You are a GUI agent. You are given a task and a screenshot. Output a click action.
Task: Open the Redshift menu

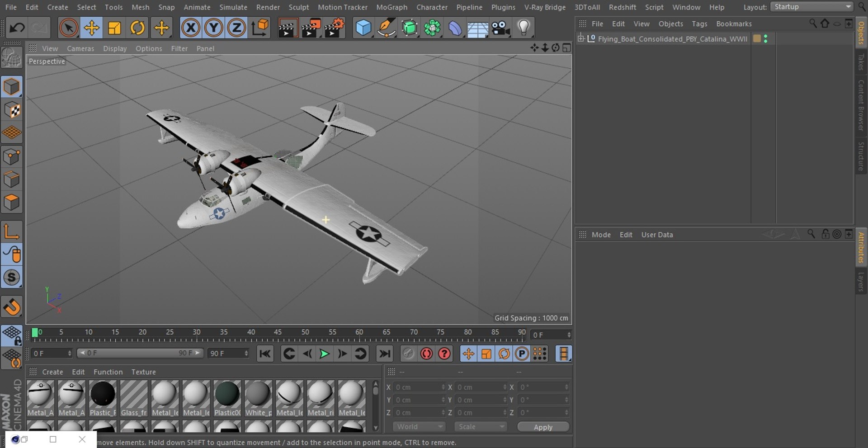(622, 7)
